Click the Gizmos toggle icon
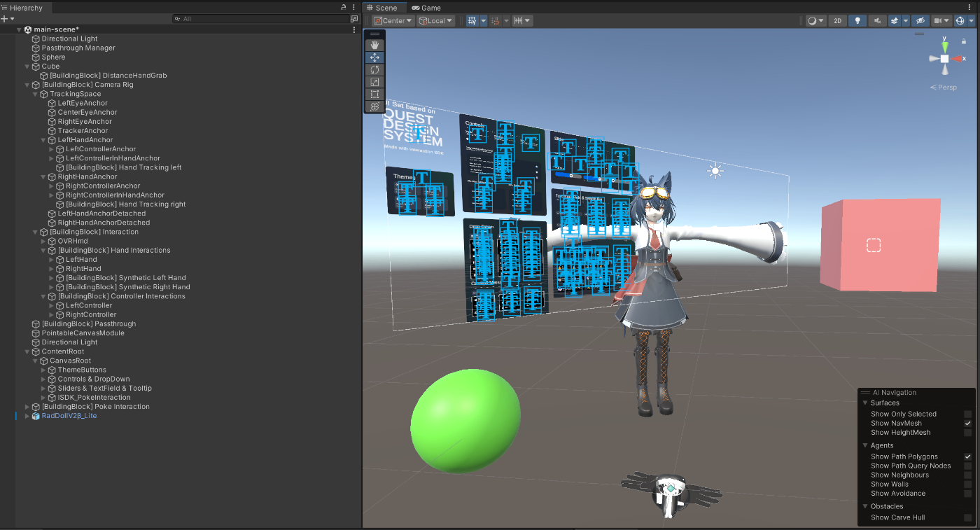The width and height of the screenshot is (980, 530). pyautogui.click(x=960, y=21)
